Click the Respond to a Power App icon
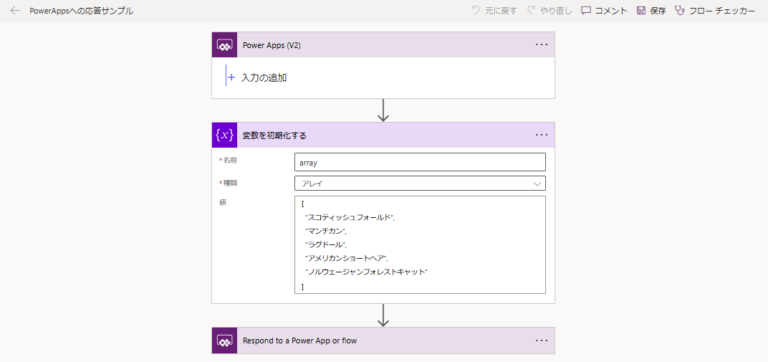The width and height of the screenshot is (768, 362). coord(224,340)
